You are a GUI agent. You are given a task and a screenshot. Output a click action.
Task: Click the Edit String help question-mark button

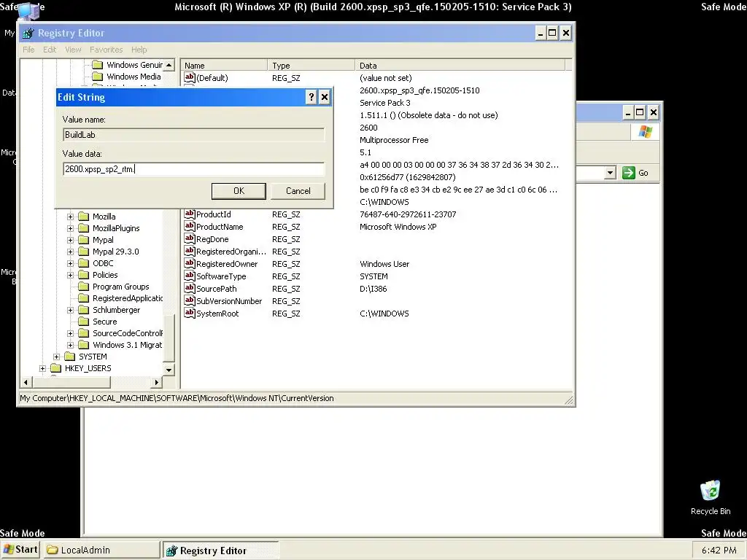point(311,97)
